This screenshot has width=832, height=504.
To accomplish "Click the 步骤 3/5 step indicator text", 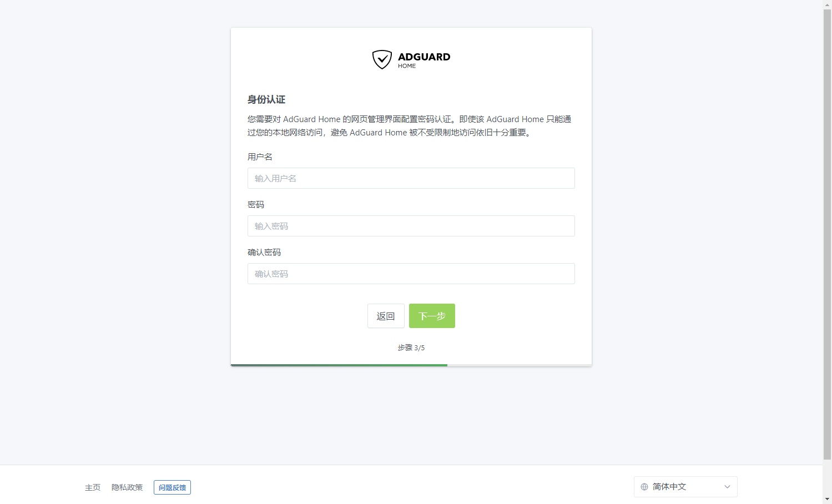I will (411, 347).
